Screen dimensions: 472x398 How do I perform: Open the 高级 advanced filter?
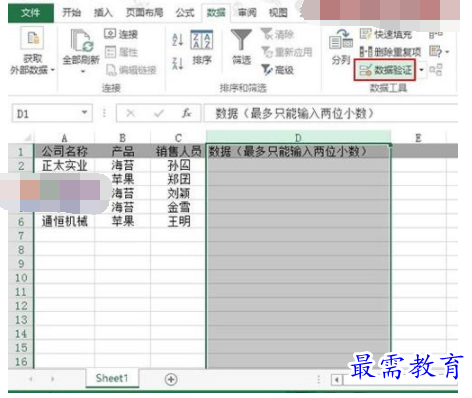[x=277, y=70]
